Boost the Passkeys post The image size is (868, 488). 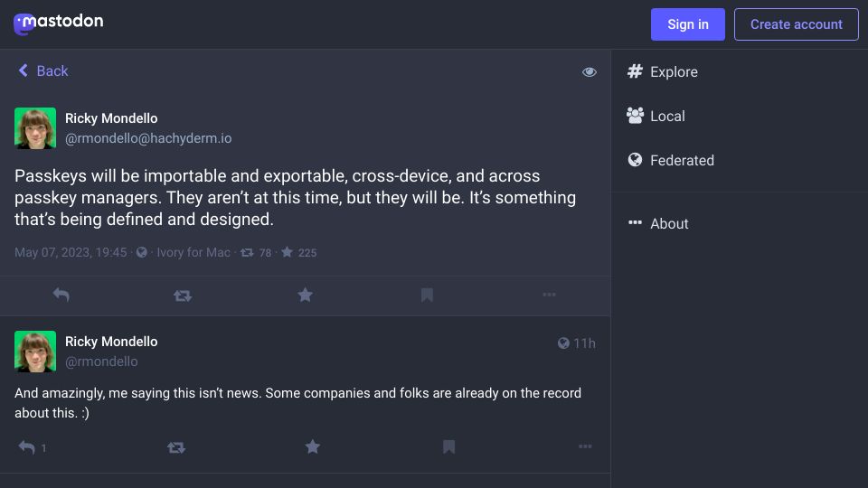(x=183, y=296)
